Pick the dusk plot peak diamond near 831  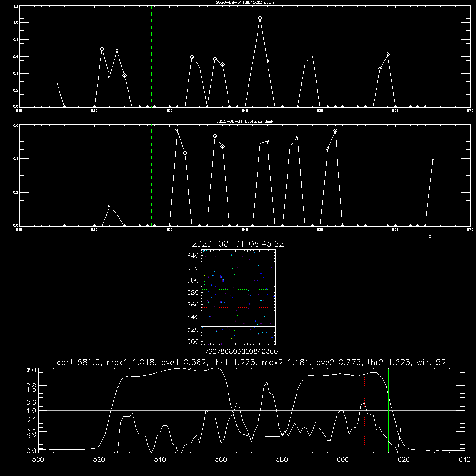coord(178,130)
